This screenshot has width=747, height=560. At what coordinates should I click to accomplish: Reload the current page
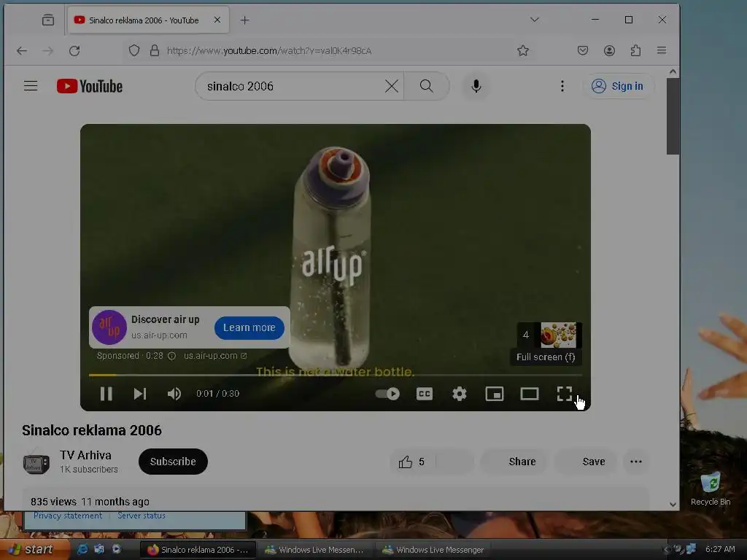74,50
